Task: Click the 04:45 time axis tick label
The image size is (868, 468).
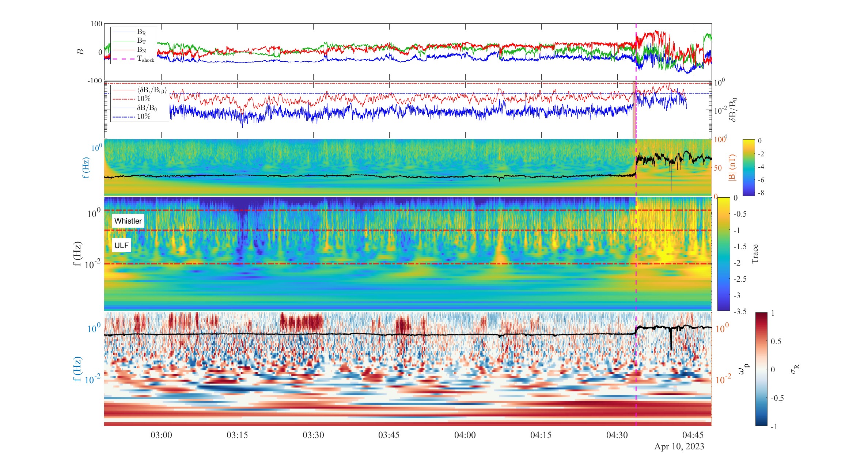Action: click(x=693, y=435)
